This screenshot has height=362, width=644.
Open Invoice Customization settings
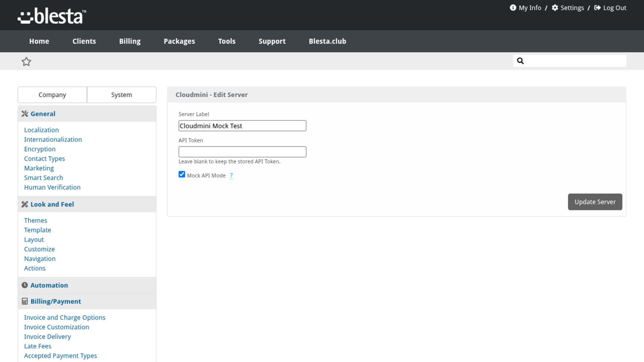tap(57, 327)
